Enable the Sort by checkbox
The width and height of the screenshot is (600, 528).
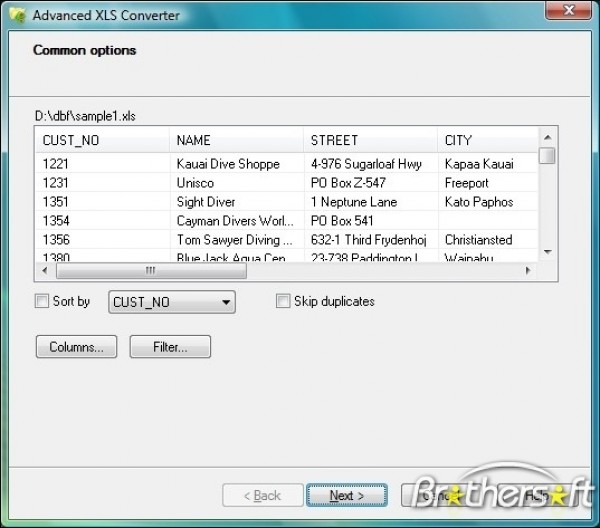point(42,301)
